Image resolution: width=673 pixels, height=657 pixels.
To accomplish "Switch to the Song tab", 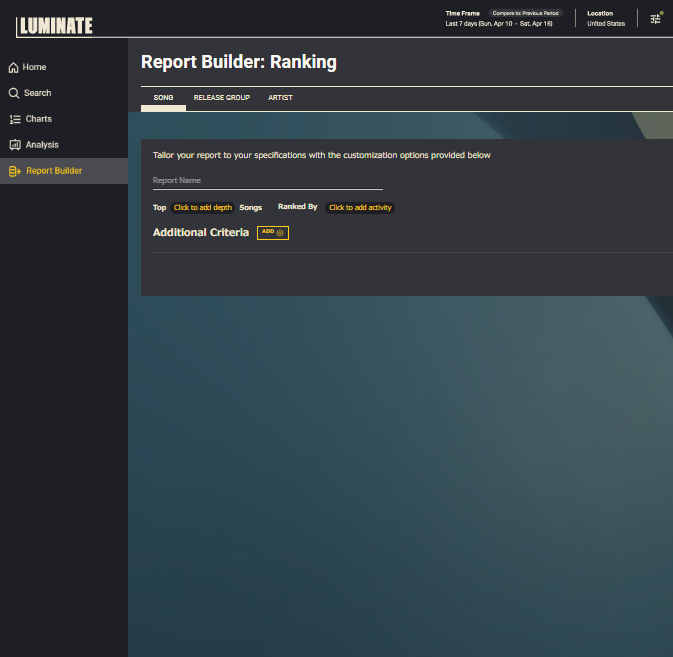I will (x=163, y=98).
